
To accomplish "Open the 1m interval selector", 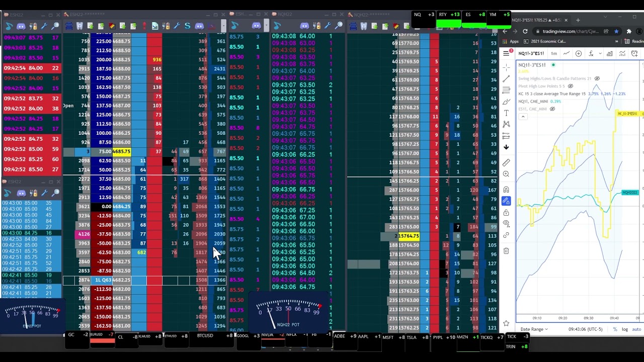I will pos(553,53).
